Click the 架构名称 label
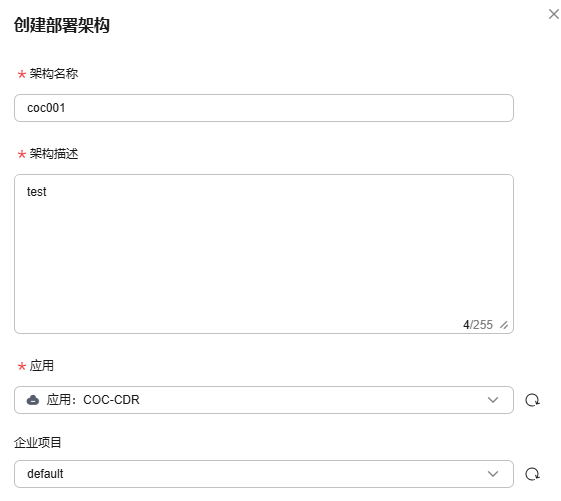This screenshot has width=561, height=501. click(54, 74)
